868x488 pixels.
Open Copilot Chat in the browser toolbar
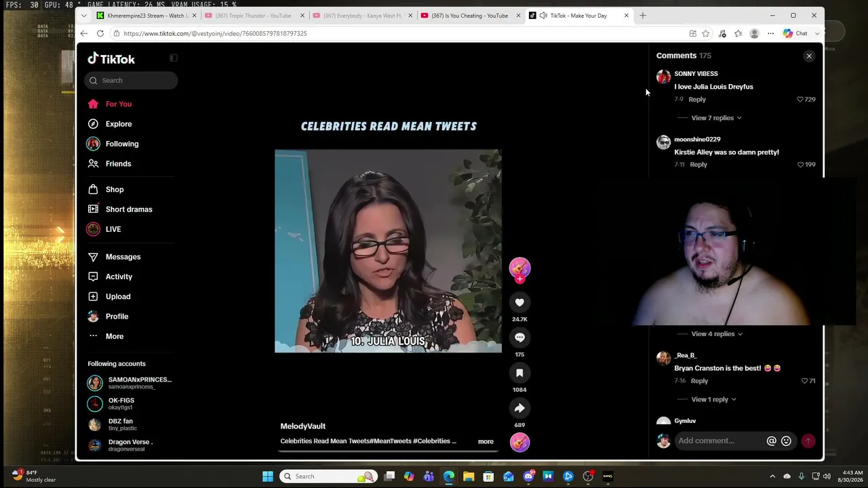point(795,33)
